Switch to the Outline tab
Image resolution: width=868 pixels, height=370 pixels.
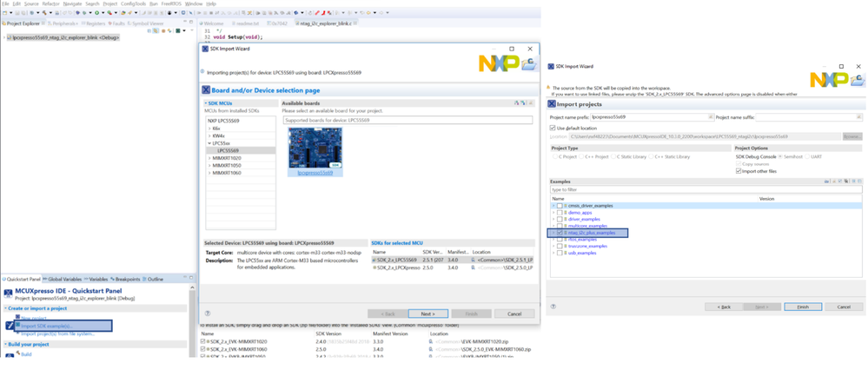click(x=155, y=279)
